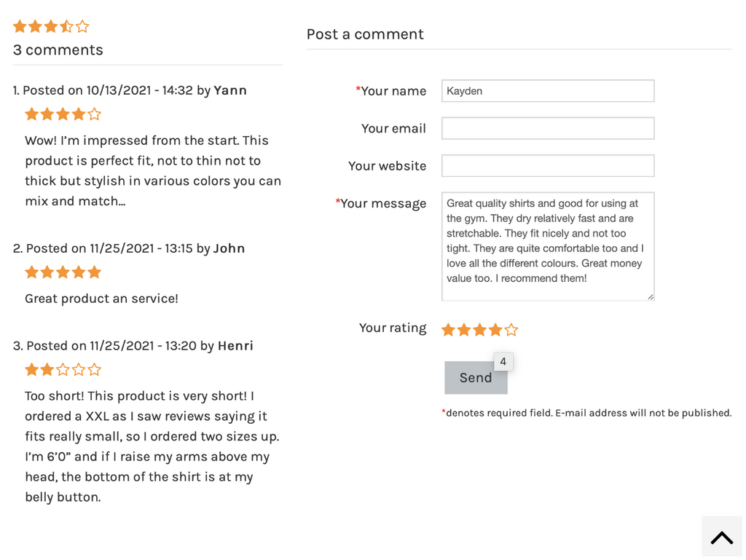Click inside the Your email field
Viewport: 746px width, 560px height.
548,128
